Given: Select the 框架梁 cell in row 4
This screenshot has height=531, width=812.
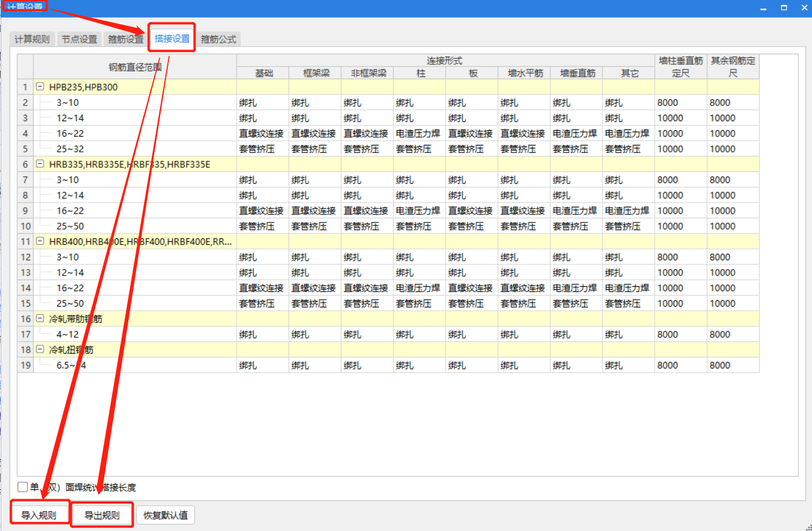Looking at the screenshot, I should 316,133.
